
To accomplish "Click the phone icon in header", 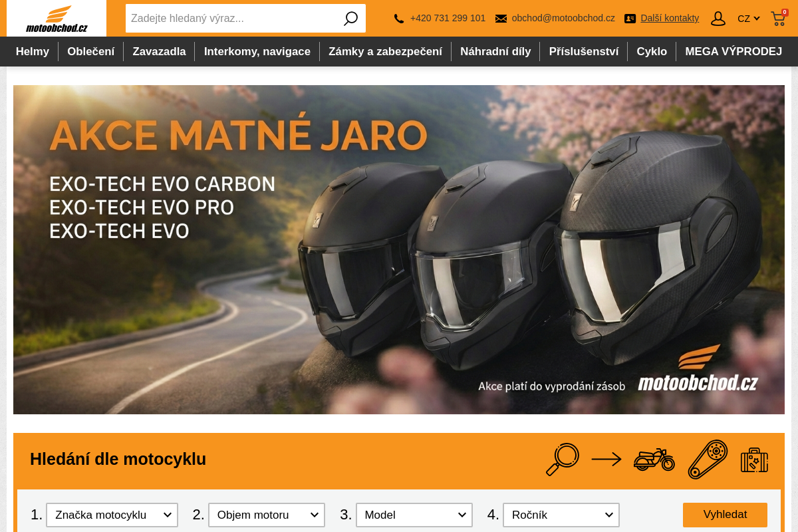I will (x=399, y=19).
